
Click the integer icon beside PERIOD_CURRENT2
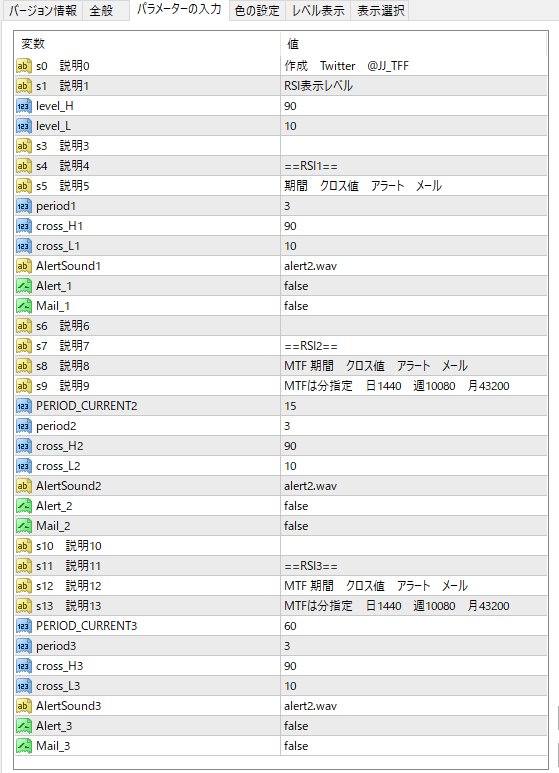coord(24,406)
